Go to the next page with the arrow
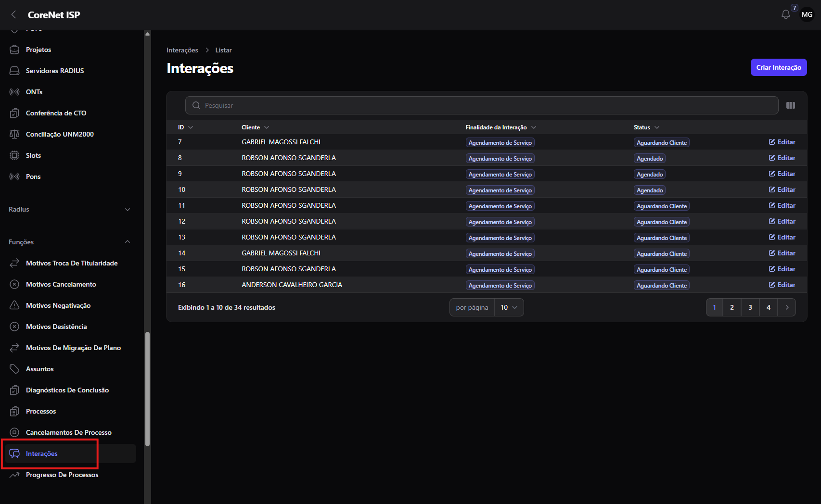Image resolution: width=821 pixels, height=504 pixels. coord(787,307)
